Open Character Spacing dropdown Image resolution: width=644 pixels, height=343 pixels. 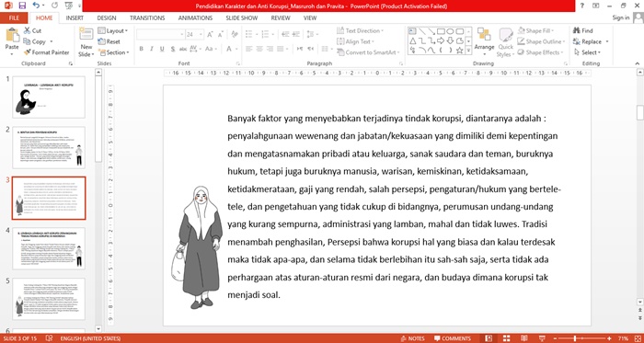pos(195,49)
